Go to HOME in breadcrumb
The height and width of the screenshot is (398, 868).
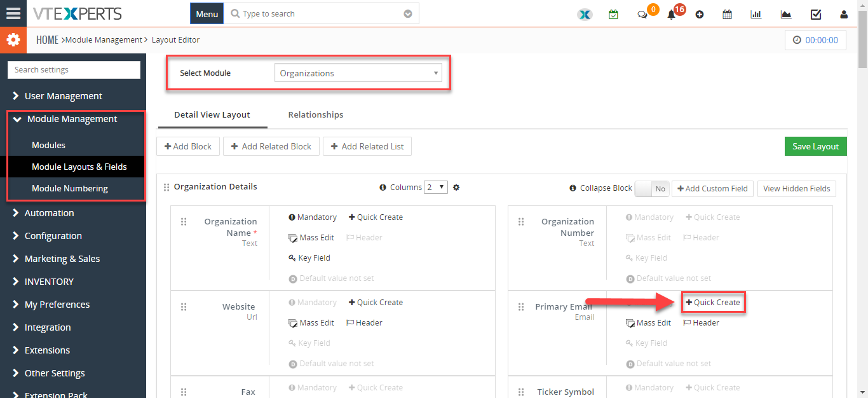click(47, 40)
